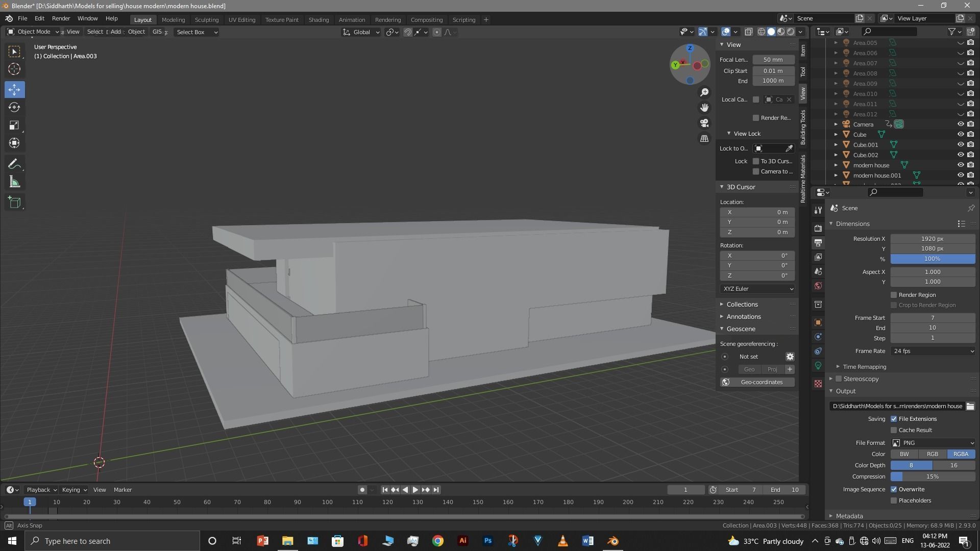The width and height of the screenshot is (980, 551).
Task: Enable Placeholders checkbox
Action: click(894, 500)
